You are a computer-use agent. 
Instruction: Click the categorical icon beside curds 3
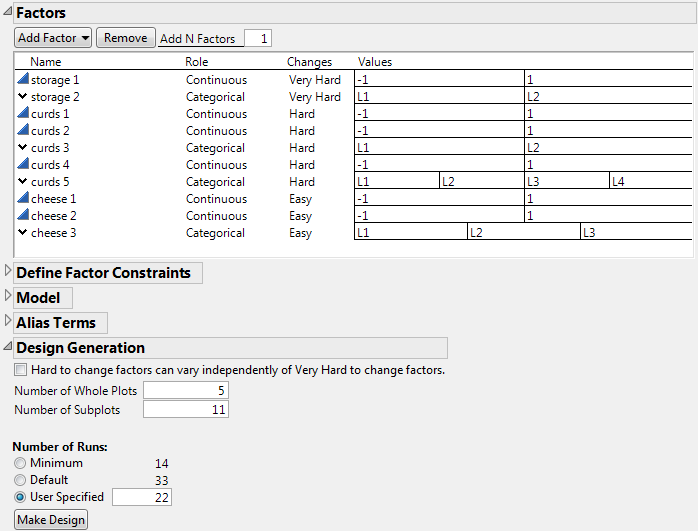[22, 148]
